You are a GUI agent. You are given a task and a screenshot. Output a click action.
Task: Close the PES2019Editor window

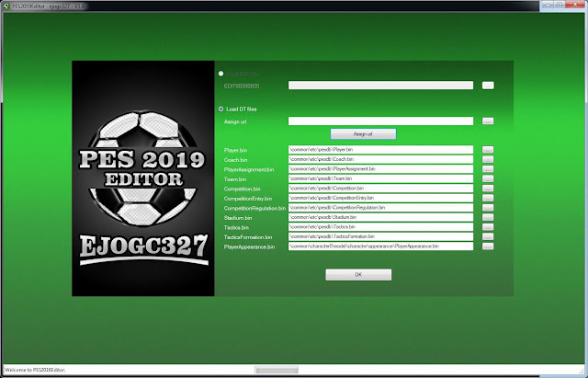point(575,5)
